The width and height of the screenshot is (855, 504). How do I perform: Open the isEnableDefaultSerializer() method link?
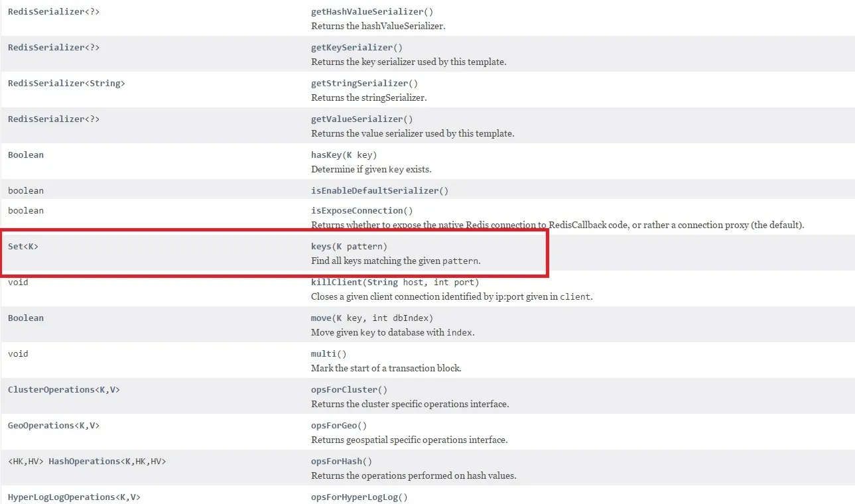click(x=380, y=191)
